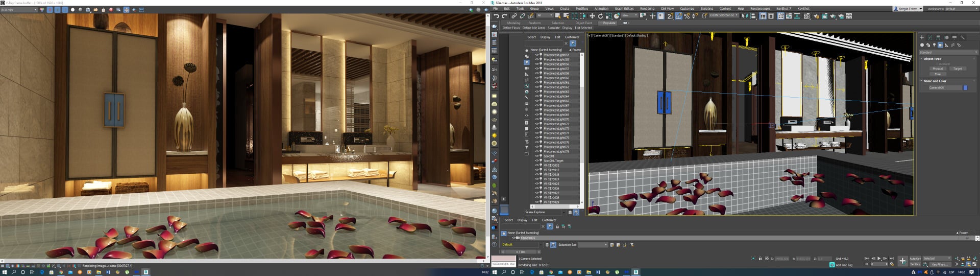This screenshot has height=276, width=980.
Task: Toggle visibility of Spot001 in Scene Explorer
Action: coord(536,156)
